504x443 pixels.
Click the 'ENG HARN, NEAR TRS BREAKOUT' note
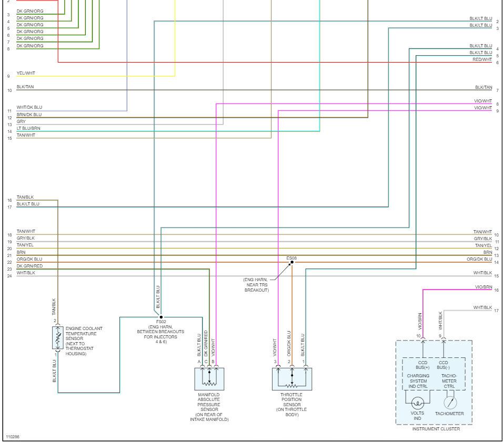(256, 285)
